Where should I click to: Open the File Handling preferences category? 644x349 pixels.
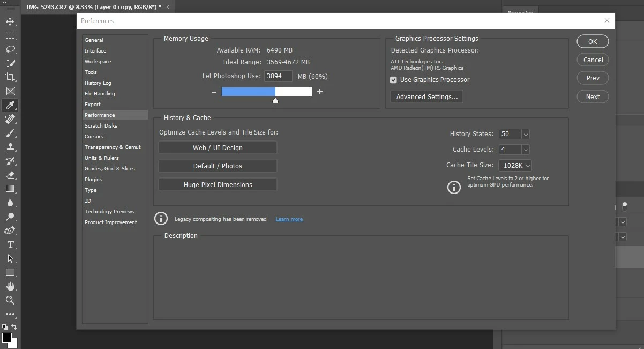pyautogui.click(x=100, y=93)
